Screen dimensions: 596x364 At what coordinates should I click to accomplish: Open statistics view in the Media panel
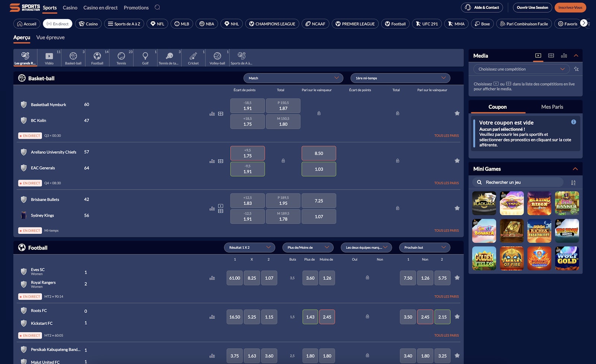click(564, 55)
